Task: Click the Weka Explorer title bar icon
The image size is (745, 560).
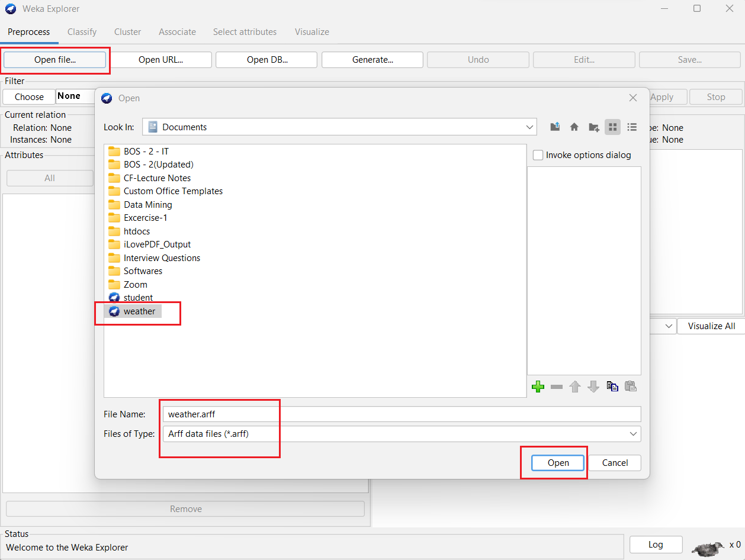Action: (10, 9)
